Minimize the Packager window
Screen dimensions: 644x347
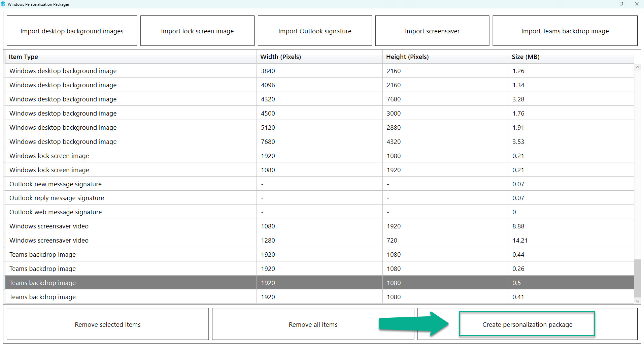(x=606, y=4)
